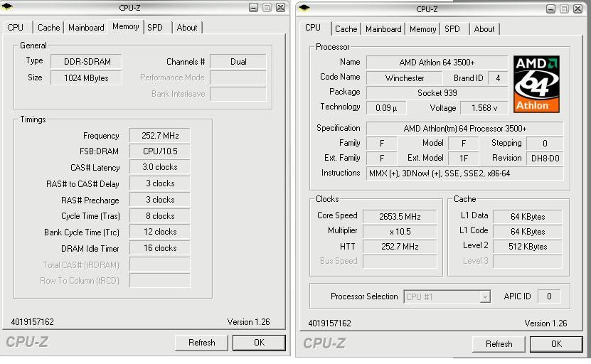The height and width of the screenshot is (364, 591).
Task: Maximize the right CPU-Z window
Action: (564, 9)
